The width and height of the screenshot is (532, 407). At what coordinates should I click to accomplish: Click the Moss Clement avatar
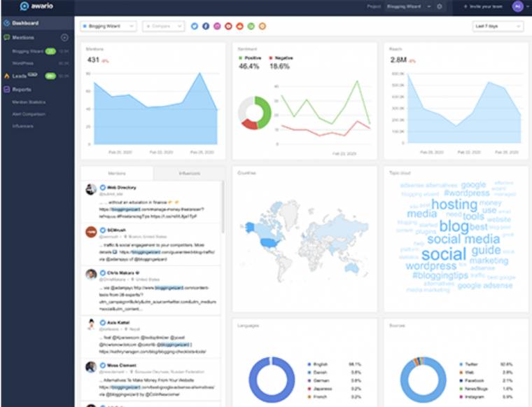91,367
